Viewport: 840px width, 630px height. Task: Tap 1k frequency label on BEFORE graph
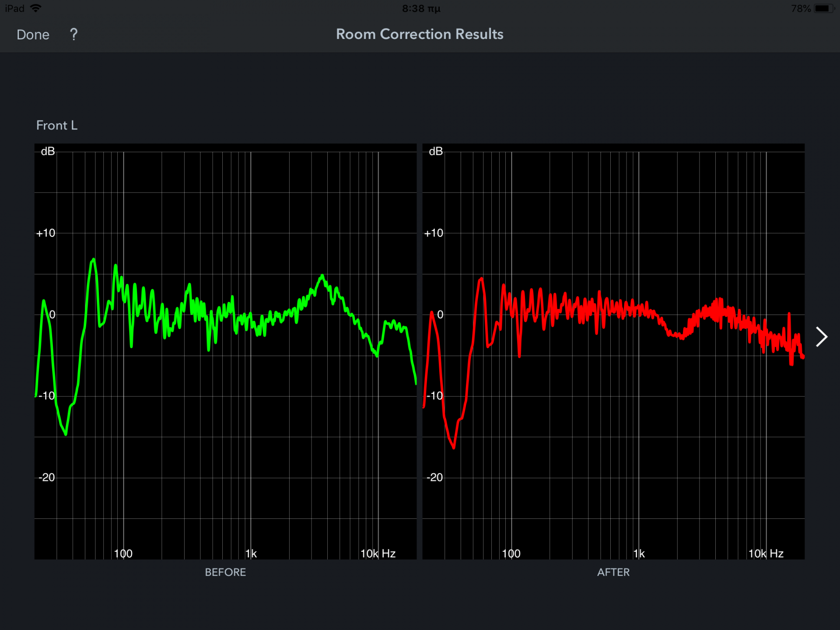251,553
